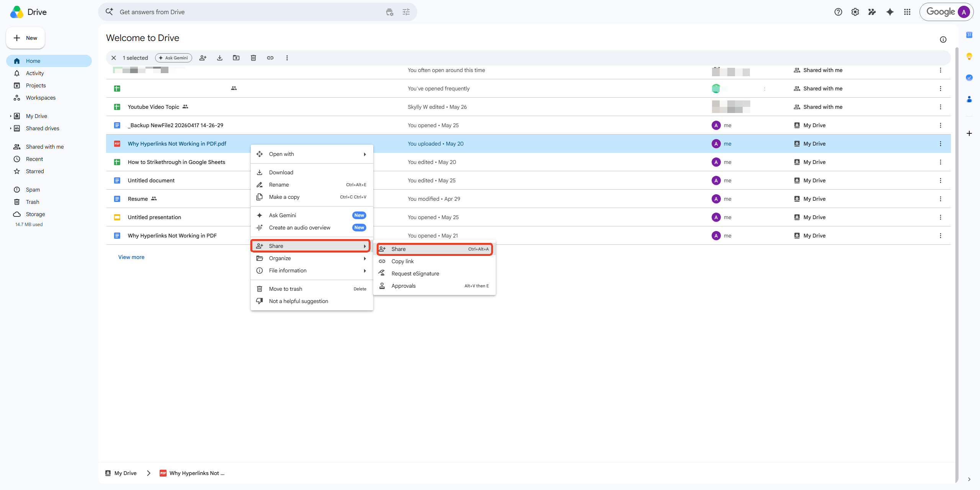The width and height of the screenshot is (980, 490).
Task: Click Sheets icon beside How to Strikethrough in Google Sheets
Action: [117, 162]
